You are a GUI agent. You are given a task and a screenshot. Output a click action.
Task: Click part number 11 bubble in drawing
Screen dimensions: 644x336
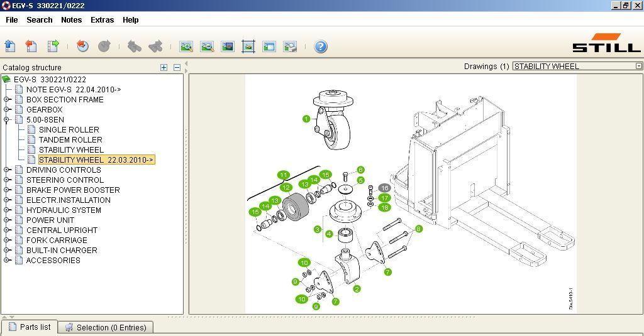284,175
